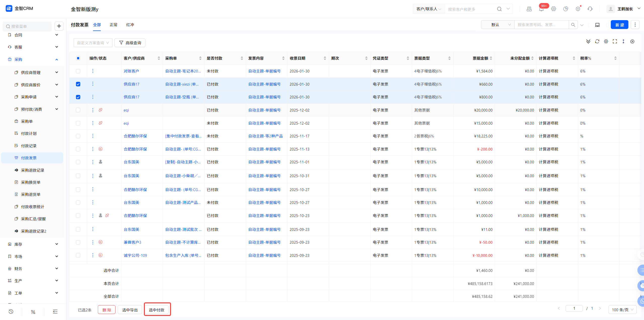Click the 搜索发票号码 input field

coord(541,25)
